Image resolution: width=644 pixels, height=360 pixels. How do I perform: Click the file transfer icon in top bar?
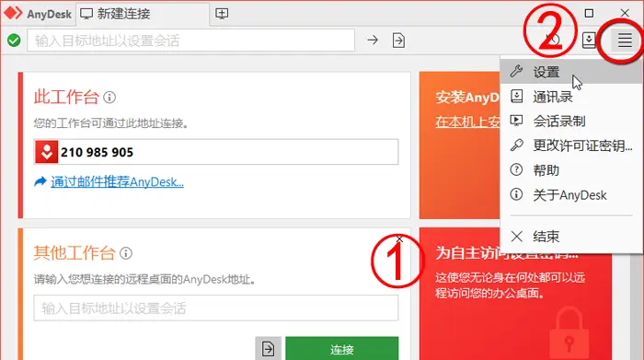(x=398, y=41)
